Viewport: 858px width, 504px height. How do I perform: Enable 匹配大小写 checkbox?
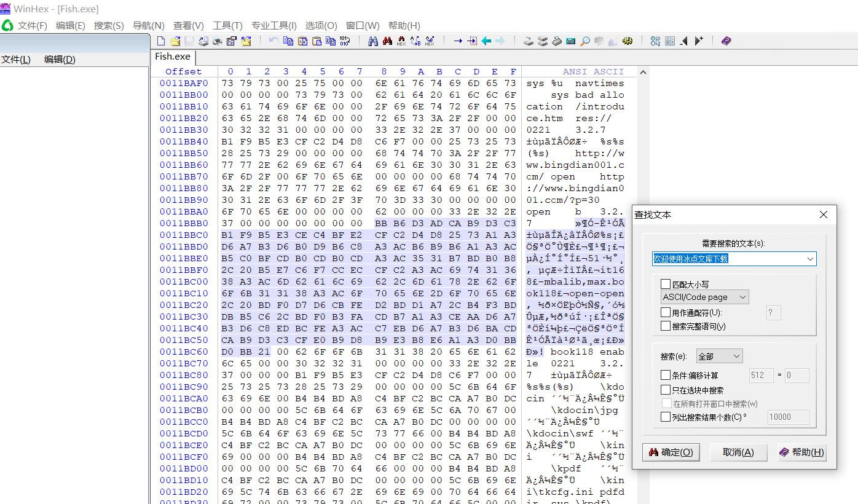pos(665,284)
